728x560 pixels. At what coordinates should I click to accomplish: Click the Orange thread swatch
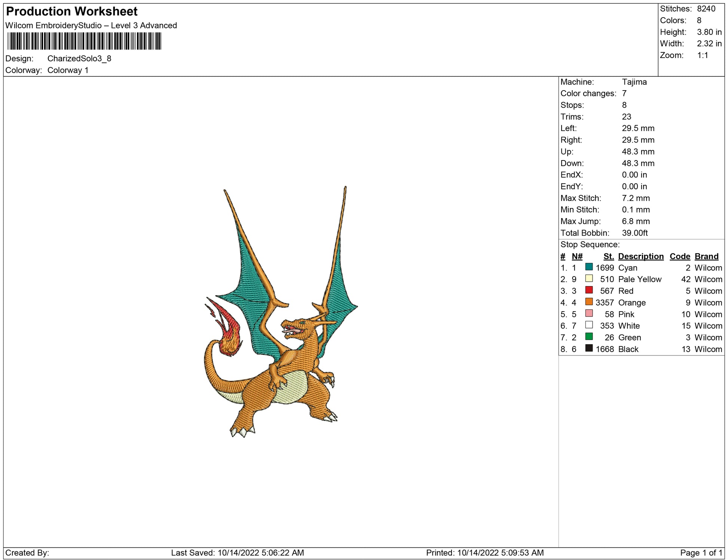point(589,302)
